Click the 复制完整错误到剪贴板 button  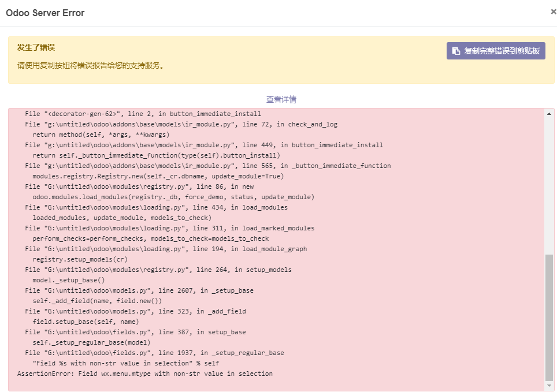tap(496, 51)
